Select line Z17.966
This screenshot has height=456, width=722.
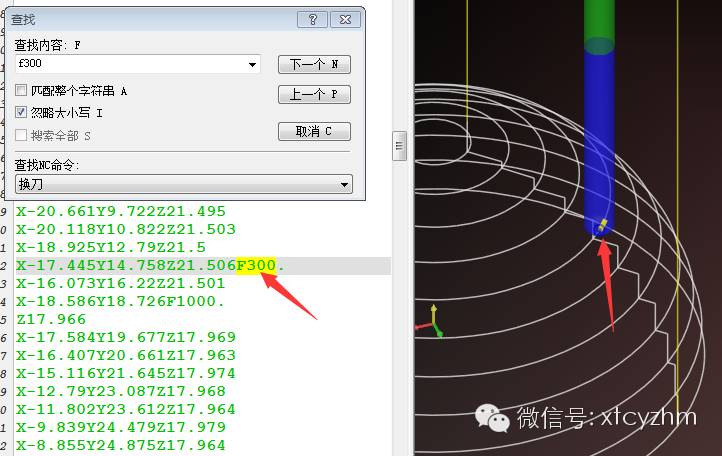(51, 319)
